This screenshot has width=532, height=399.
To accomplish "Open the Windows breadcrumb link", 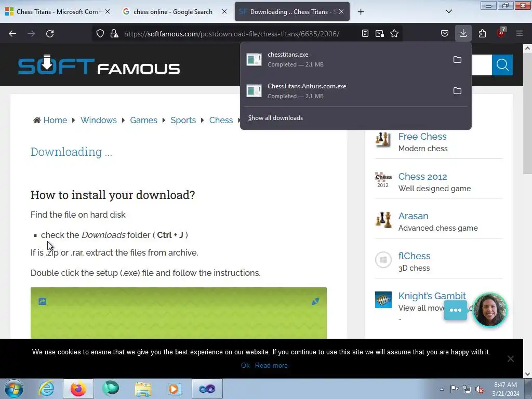I will tap(98, 120).
